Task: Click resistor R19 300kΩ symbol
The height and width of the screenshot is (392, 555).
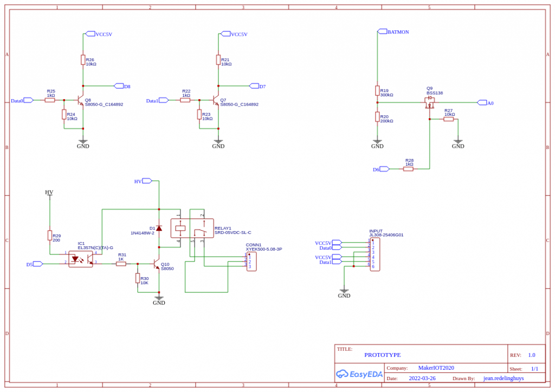Action: (377, 90)
